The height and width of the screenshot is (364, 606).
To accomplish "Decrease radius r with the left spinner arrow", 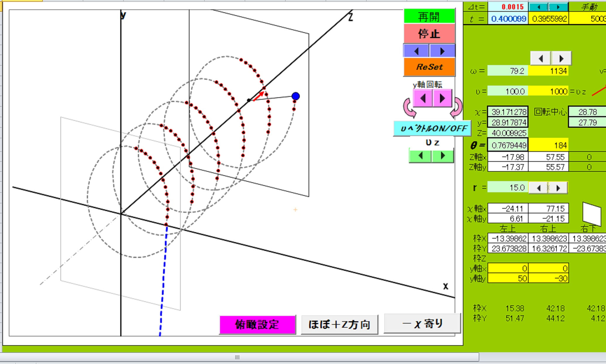I will 538,188.
